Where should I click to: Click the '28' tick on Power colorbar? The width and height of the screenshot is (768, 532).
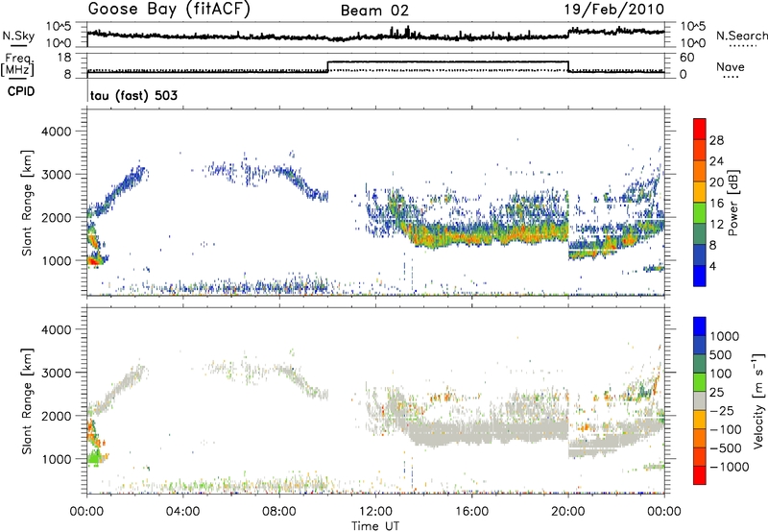coord(716,140)
